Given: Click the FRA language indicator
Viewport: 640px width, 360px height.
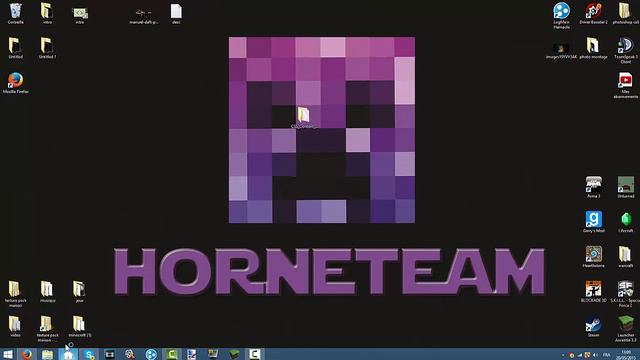Looking at the screenshot, I should point(607,355).
